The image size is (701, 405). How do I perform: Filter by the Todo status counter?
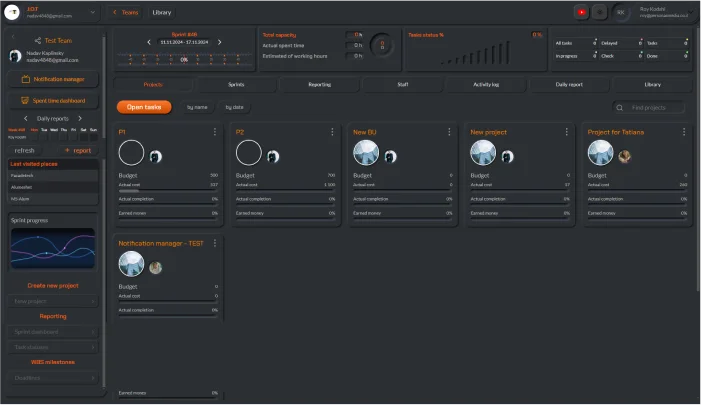pyautogui.click(x=667, y=43)
